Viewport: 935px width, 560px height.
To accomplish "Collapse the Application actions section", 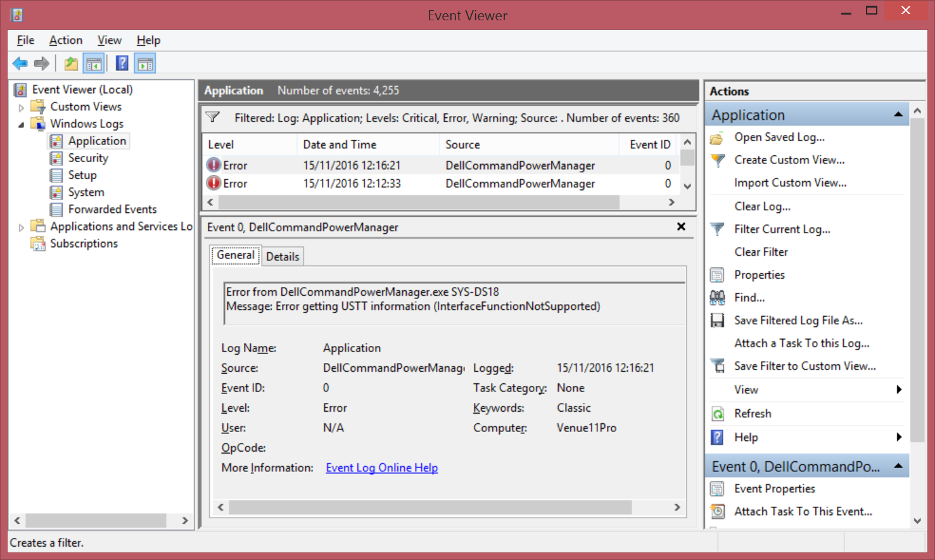I will click(x=898, y=115).
